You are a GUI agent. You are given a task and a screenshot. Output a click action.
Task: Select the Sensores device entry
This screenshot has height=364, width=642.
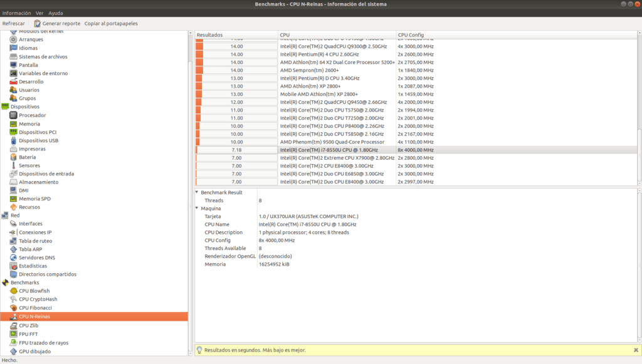[x=29, y=165]
